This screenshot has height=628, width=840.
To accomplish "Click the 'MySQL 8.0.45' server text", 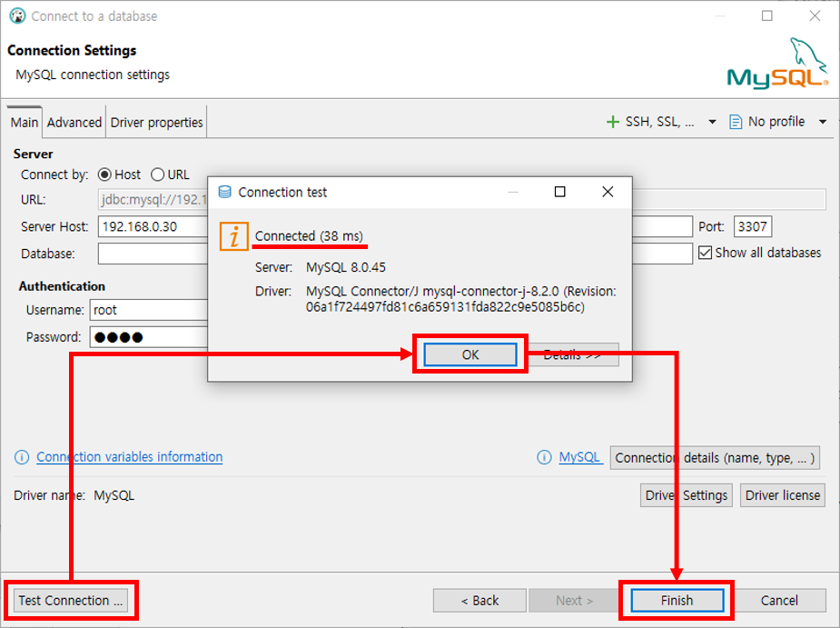I will (x=346, y=267).
